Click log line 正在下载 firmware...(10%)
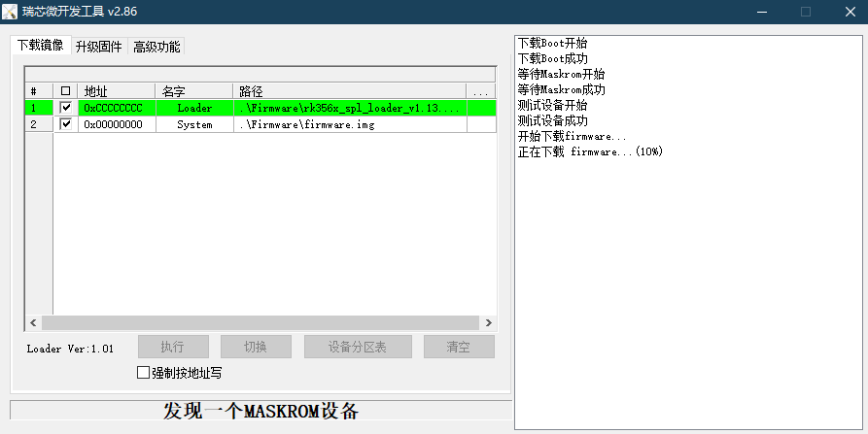This screenshot has width=868, height=434. point(590,151)
